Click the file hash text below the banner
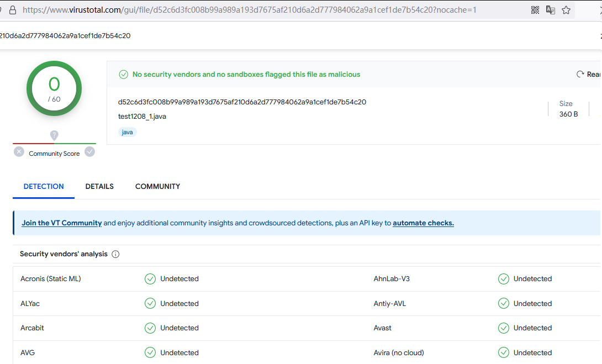This screenshot has height=364, width=602. (x=242, y=102)
